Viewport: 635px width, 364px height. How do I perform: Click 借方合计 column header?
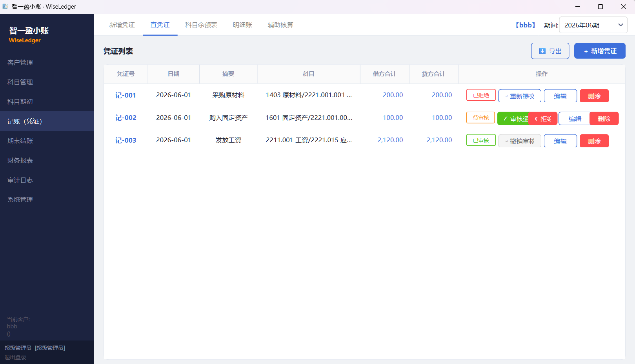(x=384, y=74)
